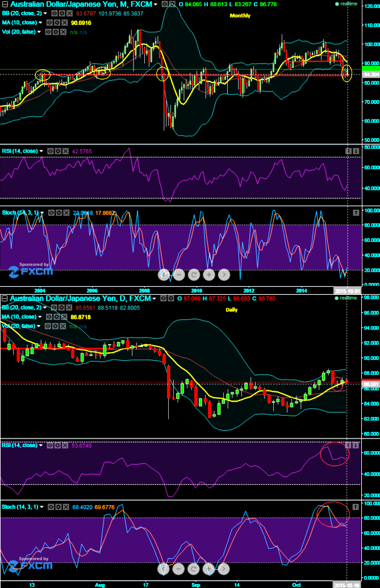This screenshot has height=588, width=380.
Task: Move Daily RSI pane down
Action: point(356,445)
